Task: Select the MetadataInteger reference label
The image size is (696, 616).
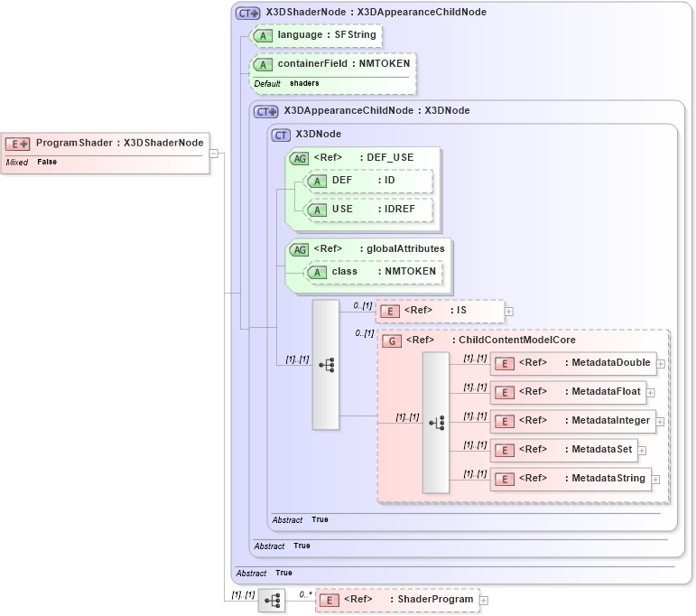Action: pos(585,421)
